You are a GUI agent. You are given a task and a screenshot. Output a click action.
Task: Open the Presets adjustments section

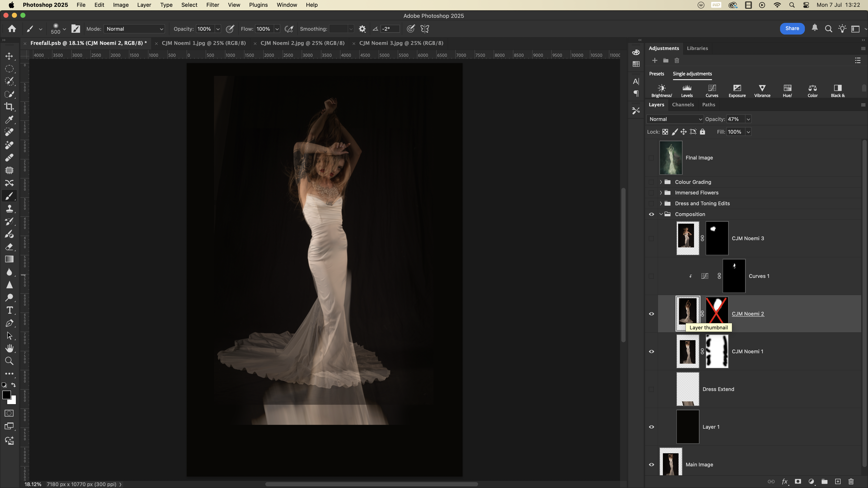click(x=656, y=74)
